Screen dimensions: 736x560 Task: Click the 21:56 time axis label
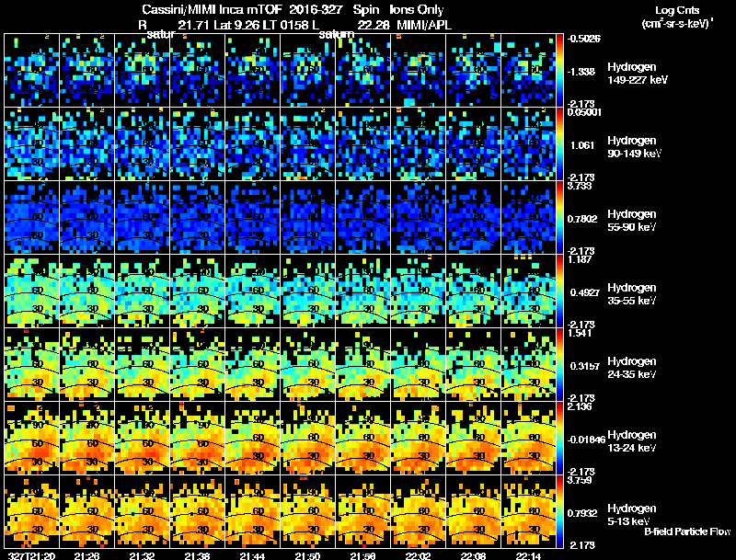coord(362,556)
